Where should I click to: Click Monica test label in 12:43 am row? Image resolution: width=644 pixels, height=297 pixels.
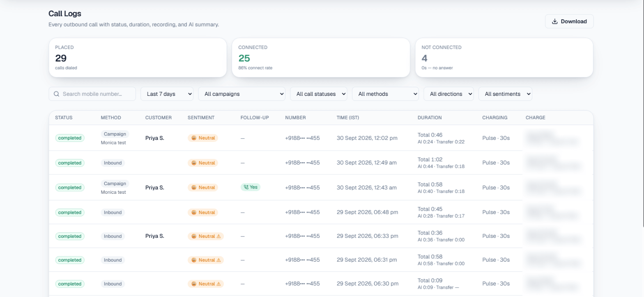click(113, 192)
